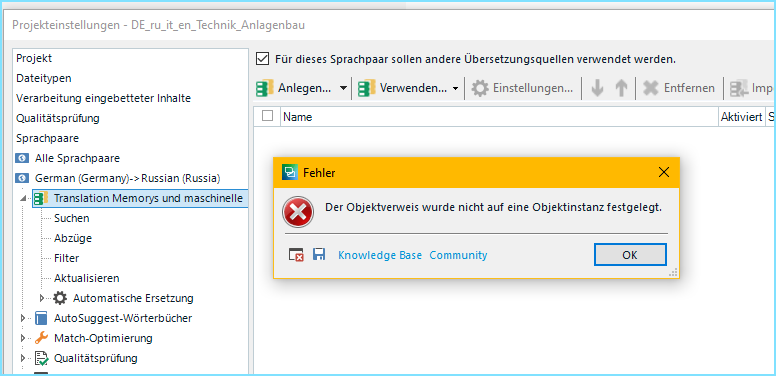Viewport: 776px width, 376px height.
Task: Expand the AutoSuggest-Wörterbücher node
Action: tap(23, 318)
